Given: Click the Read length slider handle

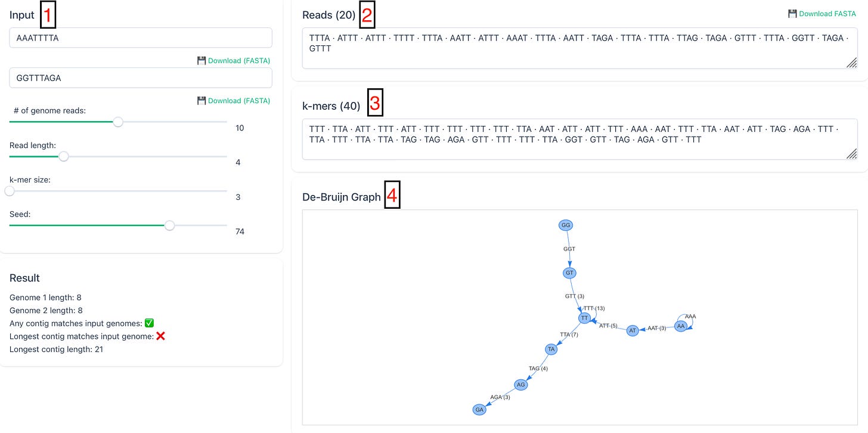Looking at the screenshot, I should (x=64, y=156).
